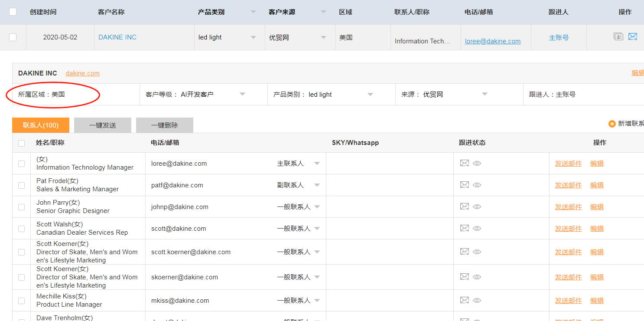Click the 一键删除 tab
This screenshot has width=644, height=321.
click(x=165, y=125)
